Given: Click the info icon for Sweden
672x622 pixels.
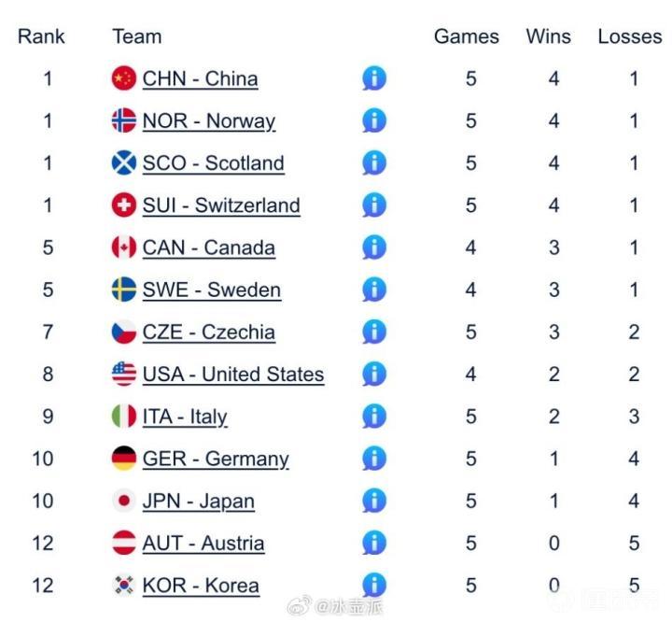Looking at the screenshot, I should pos(373,290).
